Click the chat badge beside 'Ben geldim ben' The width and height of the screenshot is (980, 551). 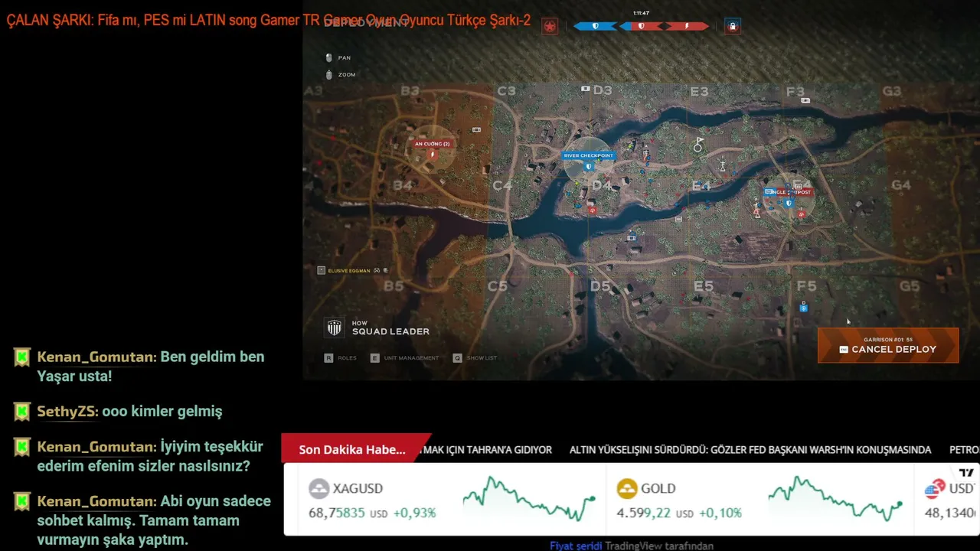[22, 357]
